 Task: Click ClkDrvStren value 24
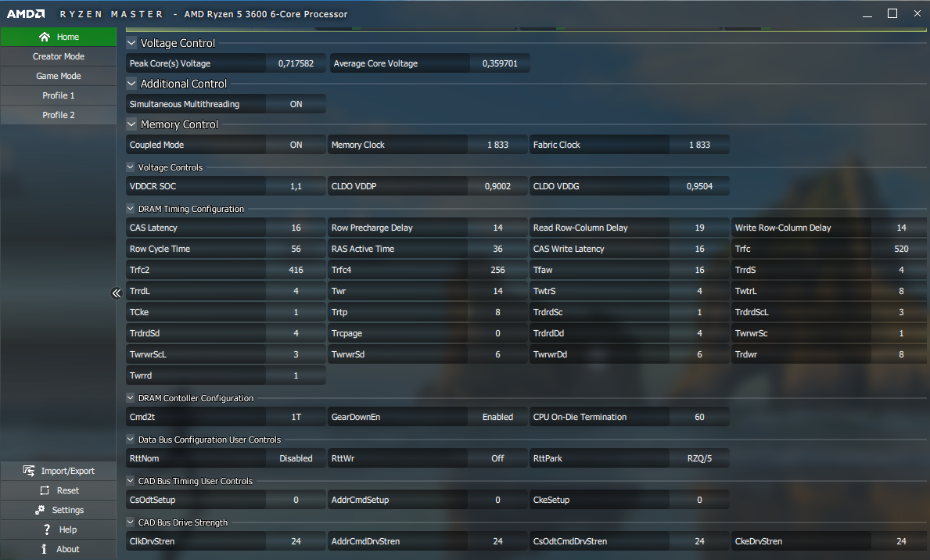(296, 541)
